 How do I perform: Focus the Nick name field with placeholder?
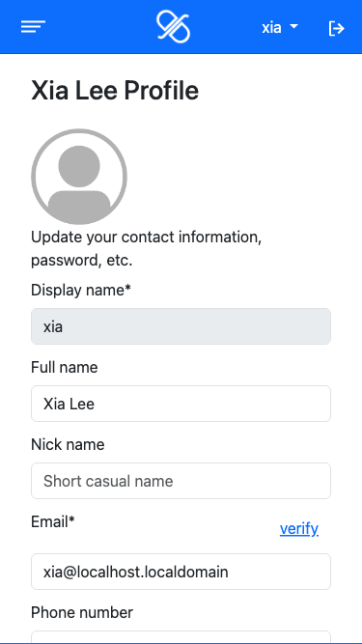[181, 481]
